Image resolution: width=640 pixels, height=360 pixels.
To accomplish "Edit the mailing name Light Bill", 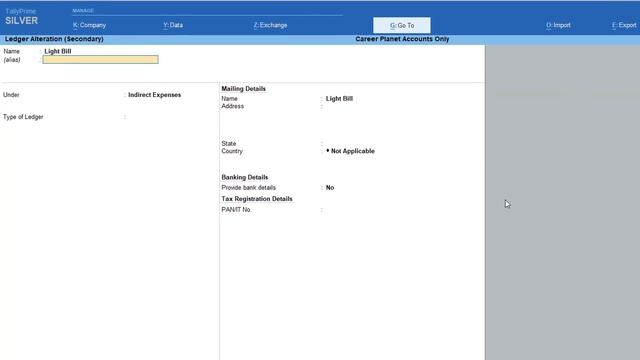I will point(339,99).
